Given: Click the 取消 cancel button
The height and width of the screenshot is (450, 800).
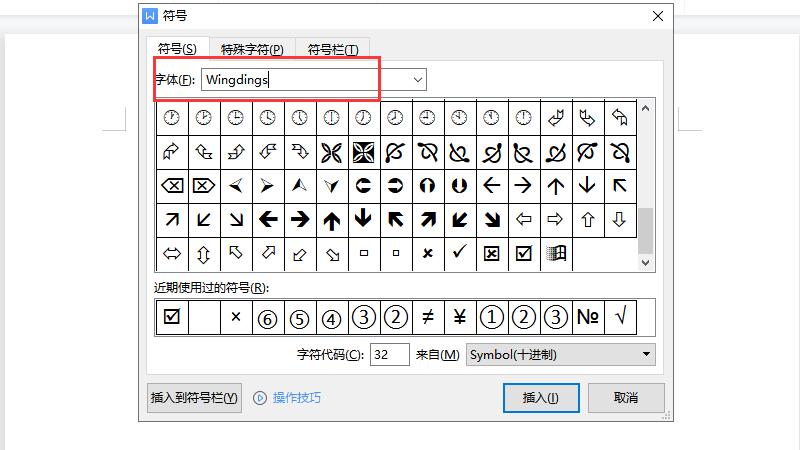Looking at the screenshot, I should coord(626,397).
